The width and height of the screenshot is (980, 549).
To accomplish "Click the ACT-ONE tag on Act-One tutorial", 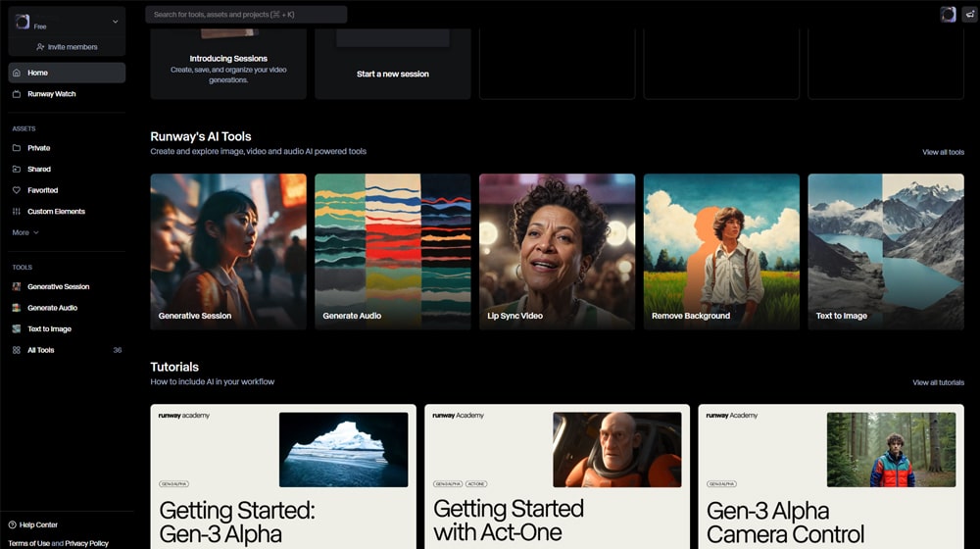I will pos(476,484).
